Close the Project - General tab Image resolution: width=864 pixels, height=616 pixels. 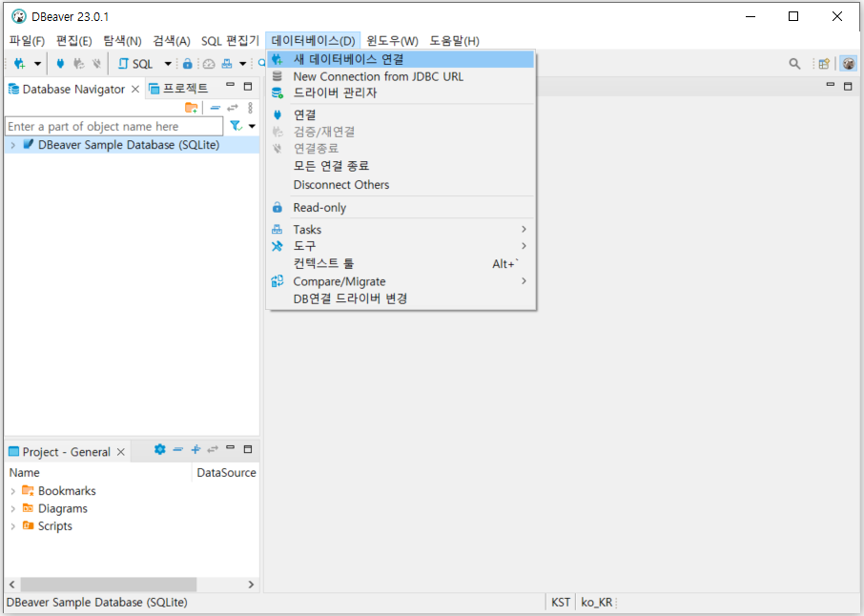click(121, 452)
